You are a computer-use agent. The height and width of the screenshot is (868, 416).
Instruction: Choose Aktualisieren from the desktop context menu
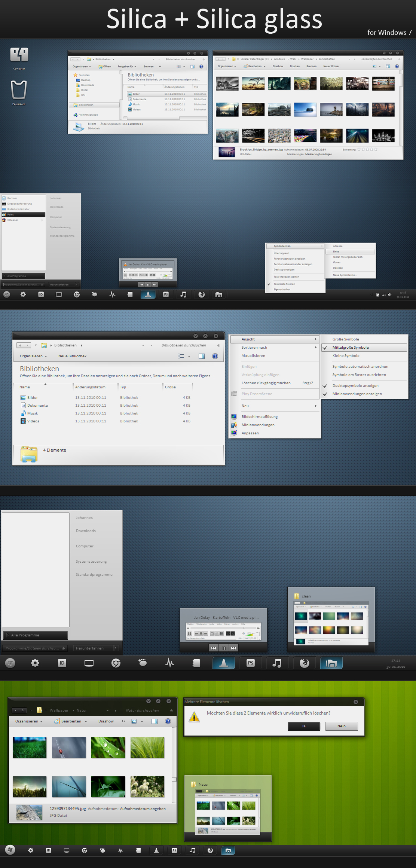coord(275,356)
